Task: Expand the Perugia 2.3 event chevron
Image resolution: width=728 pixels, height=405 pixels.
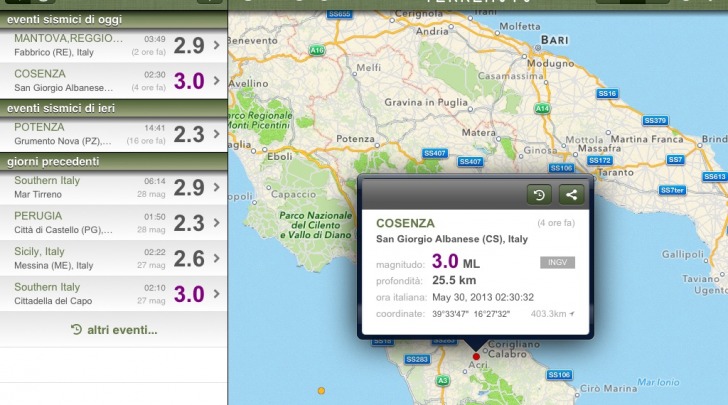Action: [216, 222]
